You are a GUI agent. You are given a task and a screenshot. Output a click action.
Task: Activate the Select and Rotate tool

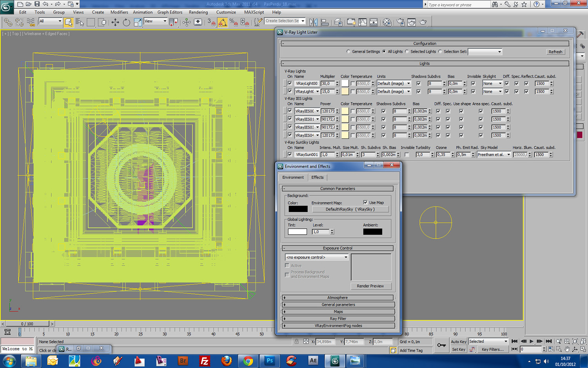pos(126,22)
